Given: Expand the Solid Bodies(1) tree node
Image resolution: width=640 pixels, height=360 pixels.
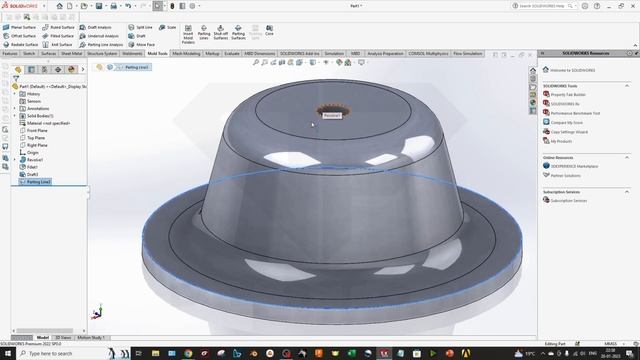Looking at the screenshot, I should click(15, 116).
